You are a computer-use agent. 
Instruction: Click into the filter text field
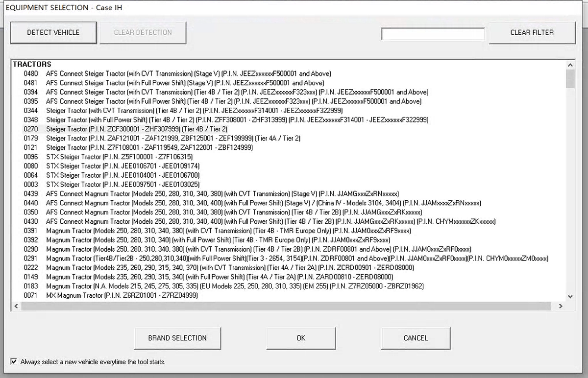tap(433, 34)
